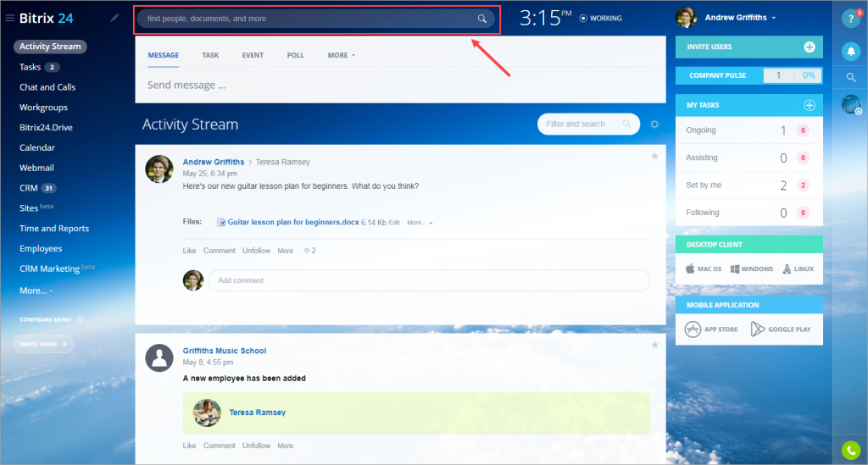Open the App Store mobile app link

(711, 329)
